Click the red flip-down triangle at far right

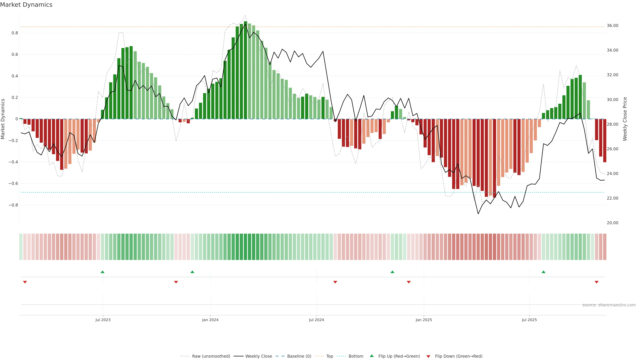click(597, 282)
